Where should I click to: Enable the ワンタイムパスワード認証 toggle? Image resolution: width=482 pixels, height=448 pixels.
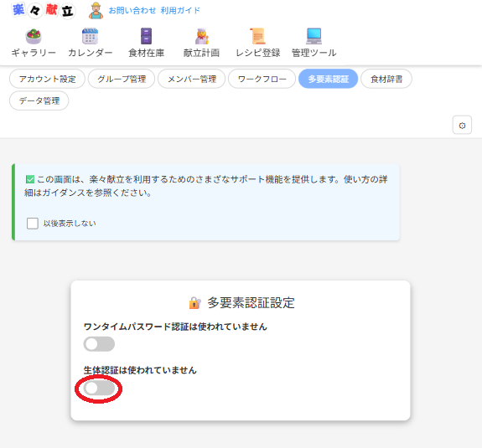[x=99, y=344]
